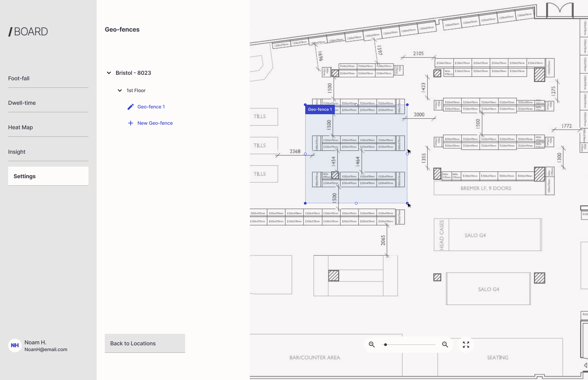588x380 pixels.
Task: Collapse the Bristol - 8023 location
Action: point(109,73)
